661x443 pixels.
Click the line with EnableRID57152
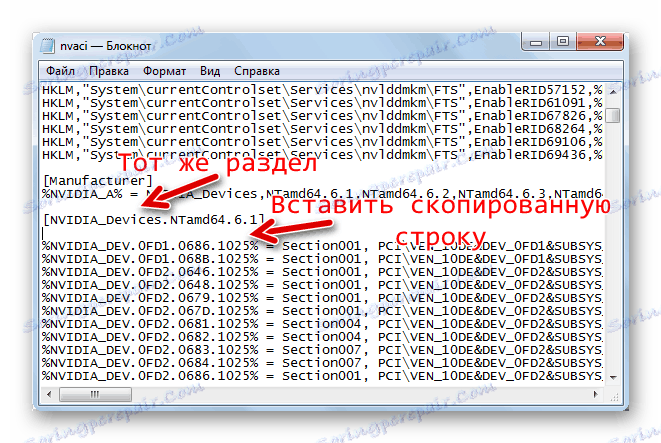[322, 90]
